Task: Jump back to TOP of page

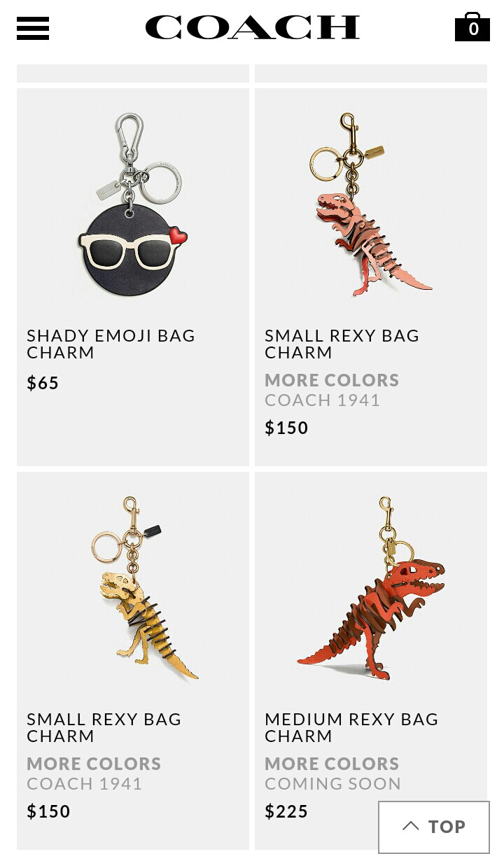Action: (434, 827)
